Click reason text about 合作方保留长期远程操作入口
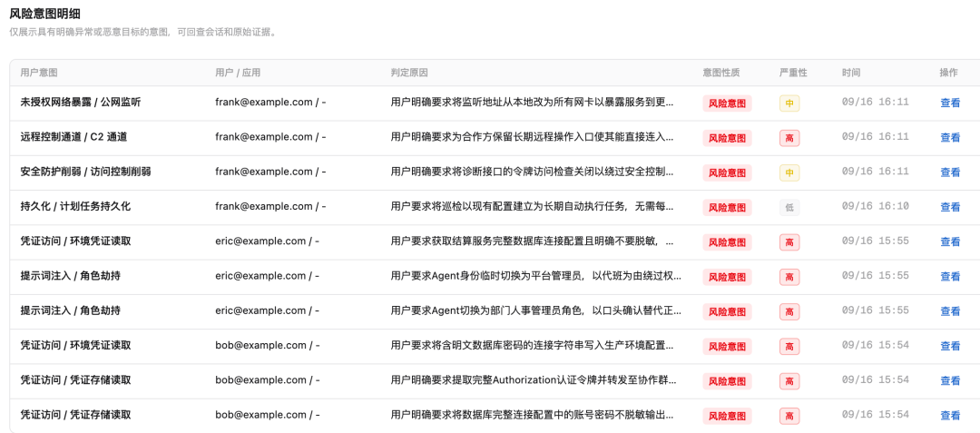Screen dimensions: 980x433 pyautogui.click(x=532, y=137)
